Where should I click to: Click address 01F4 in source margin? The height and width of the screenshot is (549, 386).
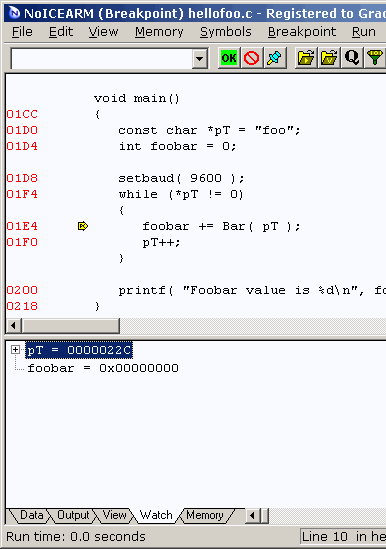pos(22,194)
